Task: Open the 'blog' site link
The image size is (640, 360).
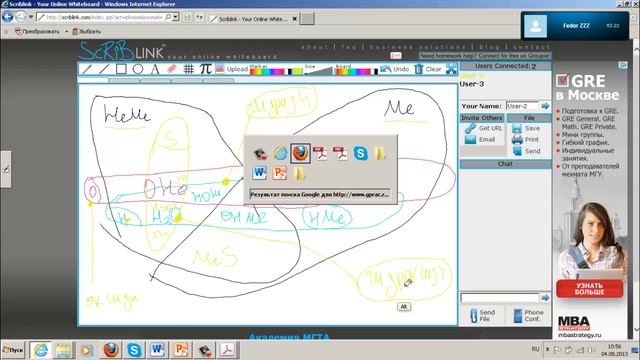Action: tap(489, 47)
